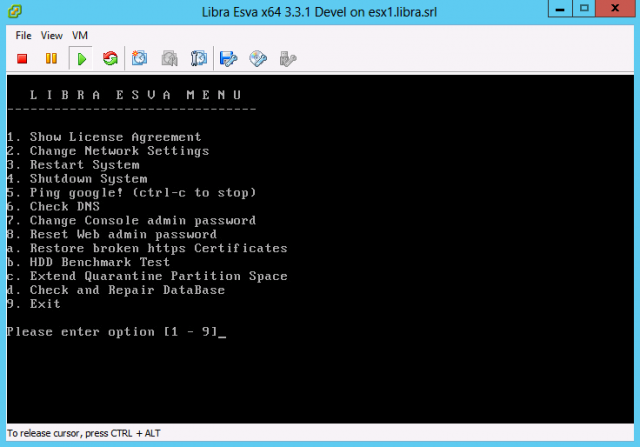The width and height of the screenshot is (640, 447).
Task: Click 'Change Console admin password' line
Action: click(x=131, y=220)
